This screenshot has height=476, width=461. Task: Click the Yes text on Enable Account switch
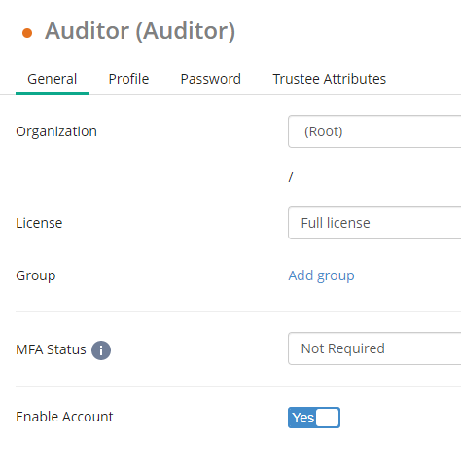click(x=302, y=418)
